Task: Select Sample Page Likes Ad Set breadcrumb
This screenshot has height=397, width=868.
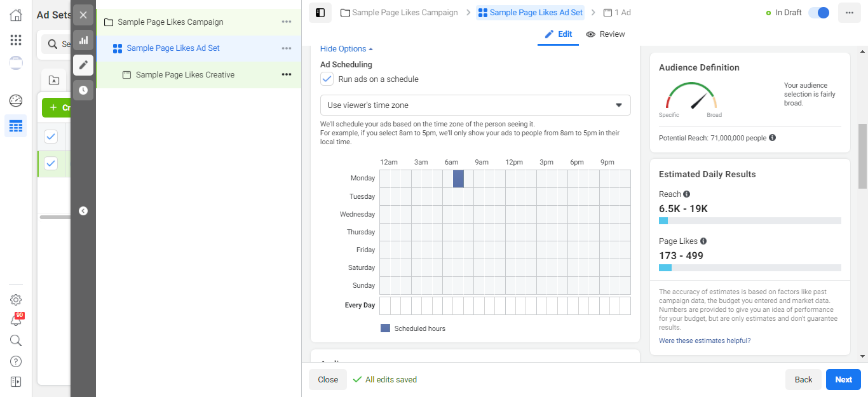Action: (x=531, y=13)
